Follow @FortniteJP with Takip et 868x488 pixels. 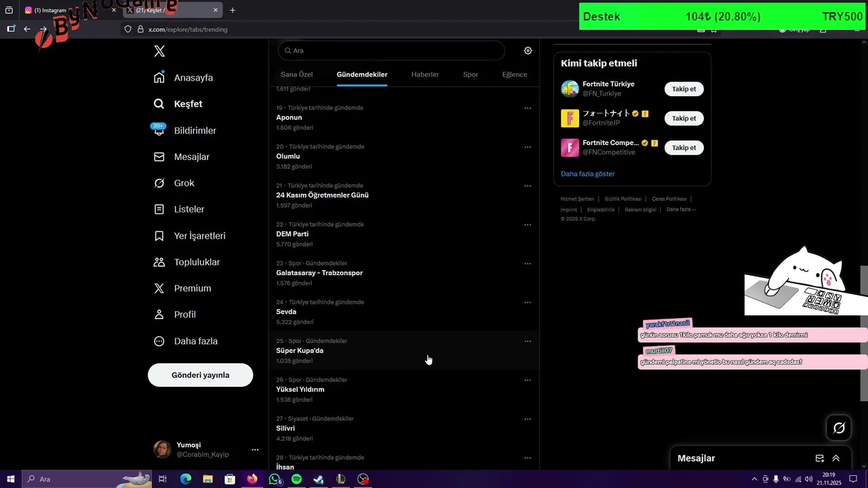[684, 118]
